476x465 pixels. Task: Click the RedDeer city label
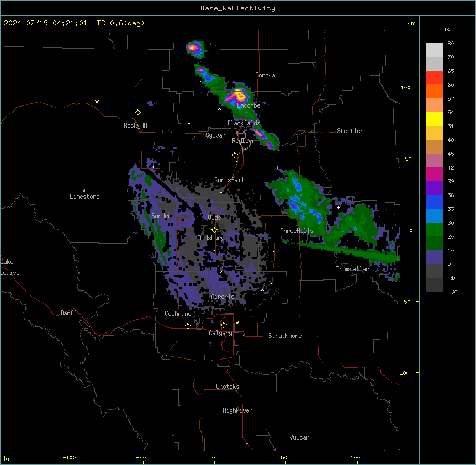click(x=243, y=141)
